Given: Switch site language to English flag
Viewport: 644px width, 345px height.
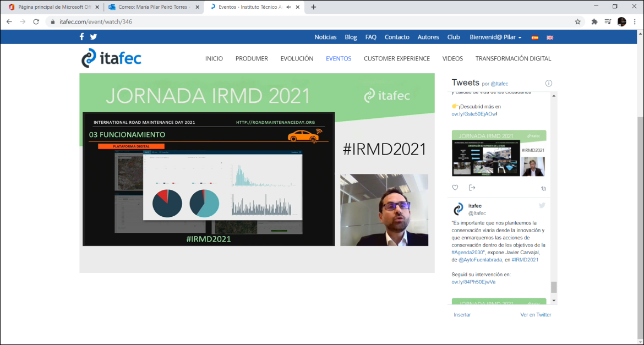Looking at the screenshot, I should 549,37.
